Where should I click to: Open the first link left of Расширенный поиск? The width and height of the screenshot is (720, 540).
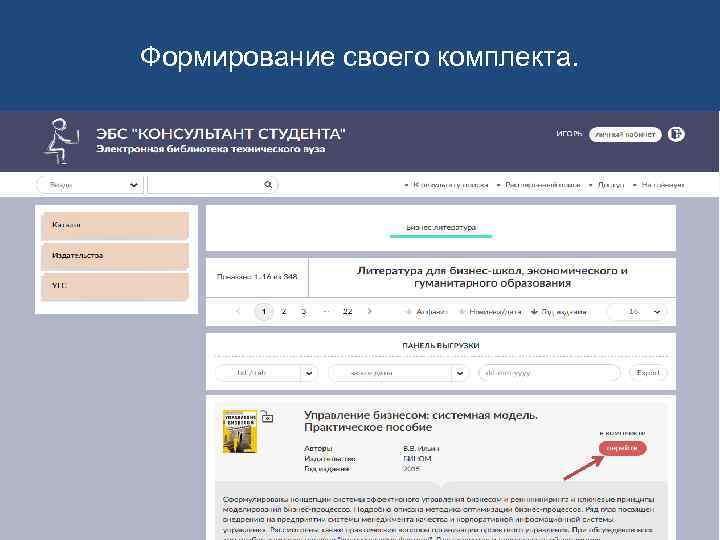click(450, 185)
